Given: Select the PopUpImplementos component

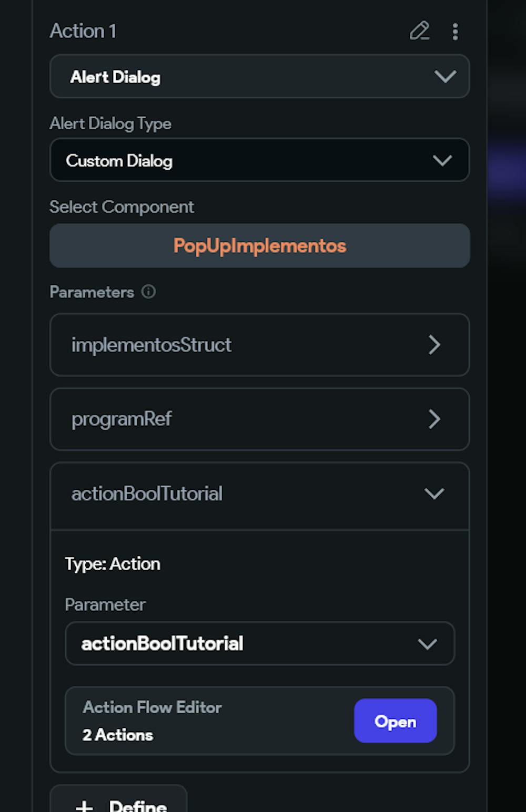Looking at the screenshot, I should pyautogui.click(x=259, y=245).
